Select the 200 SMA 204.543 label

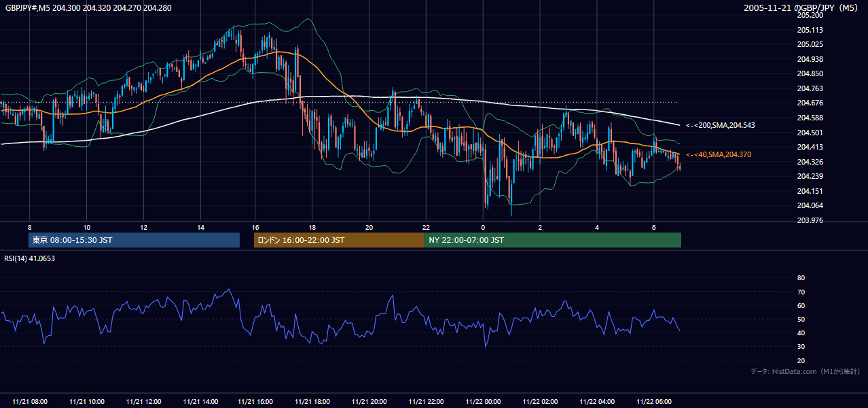pos(721,125)
